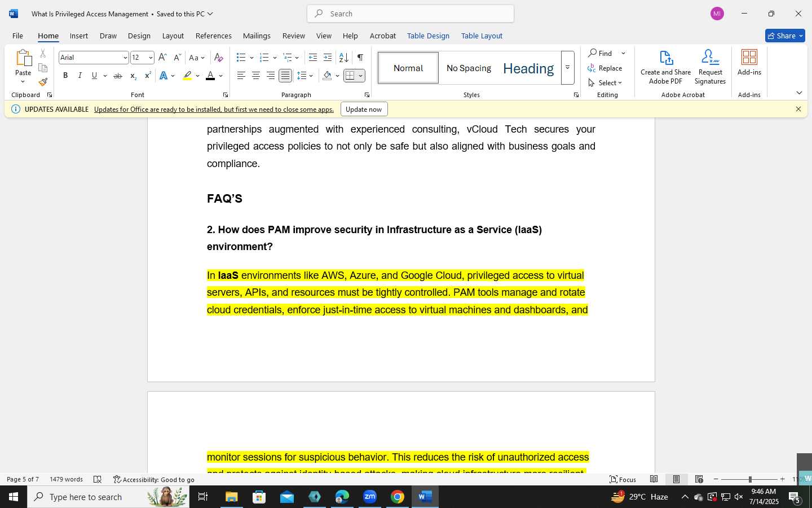Click Request Signatures icon
The height and width of the screenshot is (508, 812).
710,67
